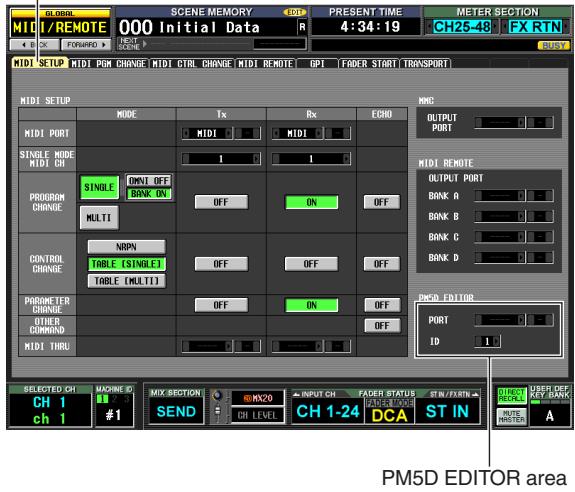Click the scene read-only R icon
Viewport: 575px width, 492px height.
point(302,27)
